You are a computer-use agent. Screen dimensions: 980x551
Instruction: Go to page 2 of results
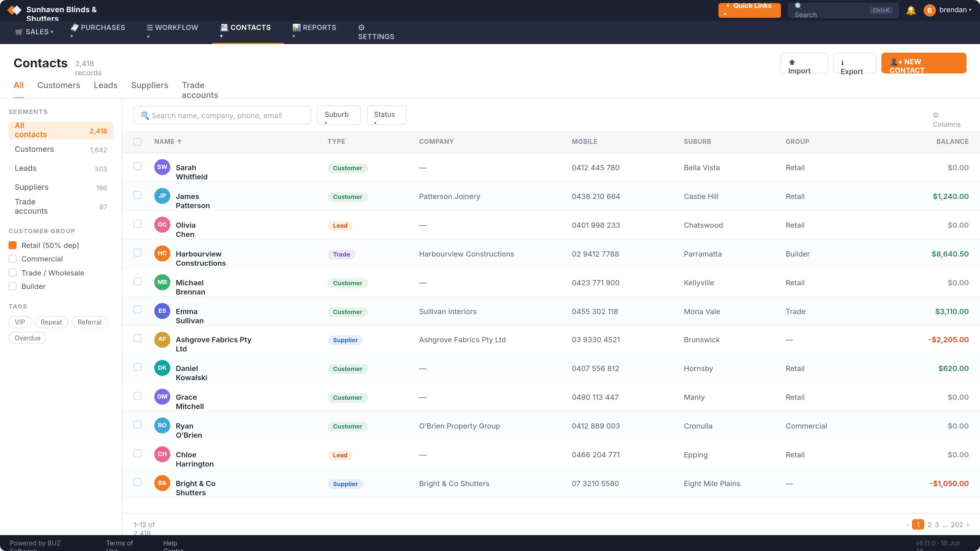pos(929,525)
